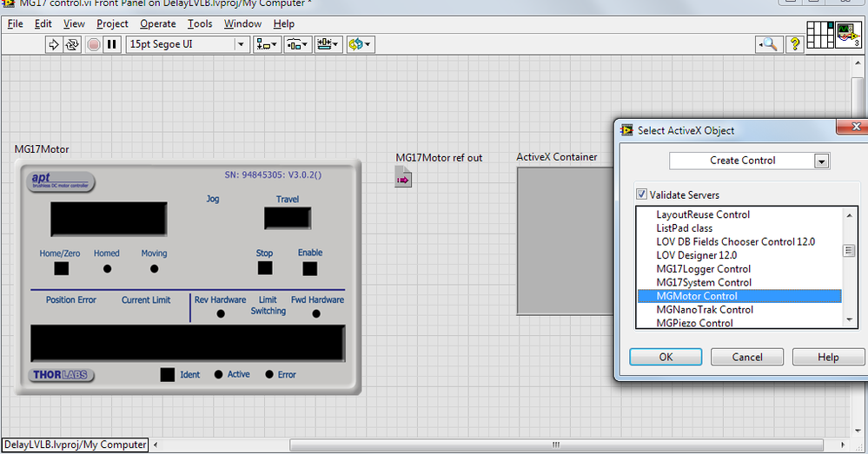
Task: Click the Pause button in toolbar
Action: pos(111,44)
